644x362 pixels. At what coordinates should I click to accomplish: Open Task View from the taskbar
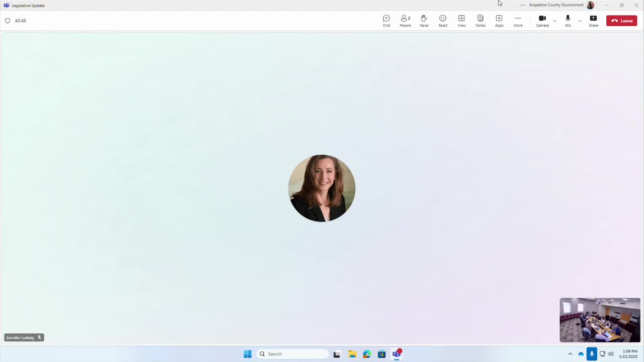[x=337, y=354]
